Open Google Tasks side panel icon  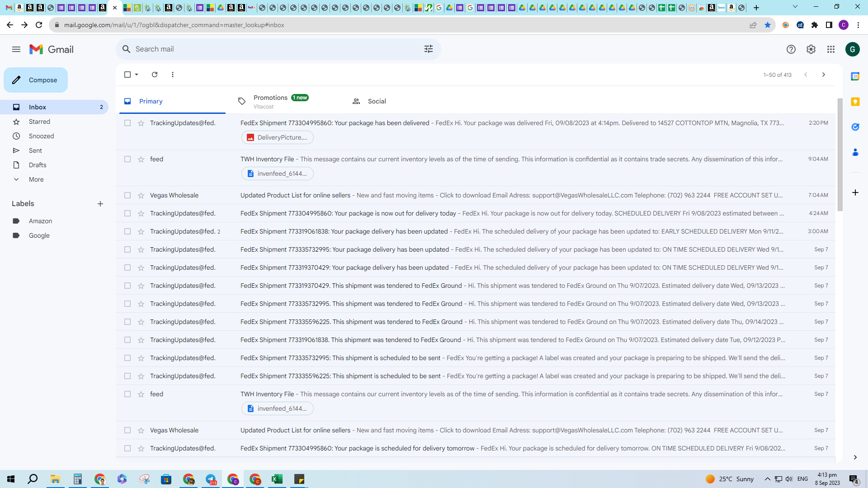click(855, 127)
